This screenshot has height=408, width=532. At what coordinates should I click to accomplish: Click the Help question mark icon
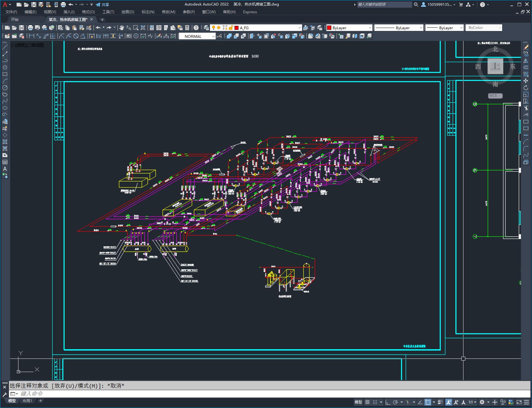point(196,28)
